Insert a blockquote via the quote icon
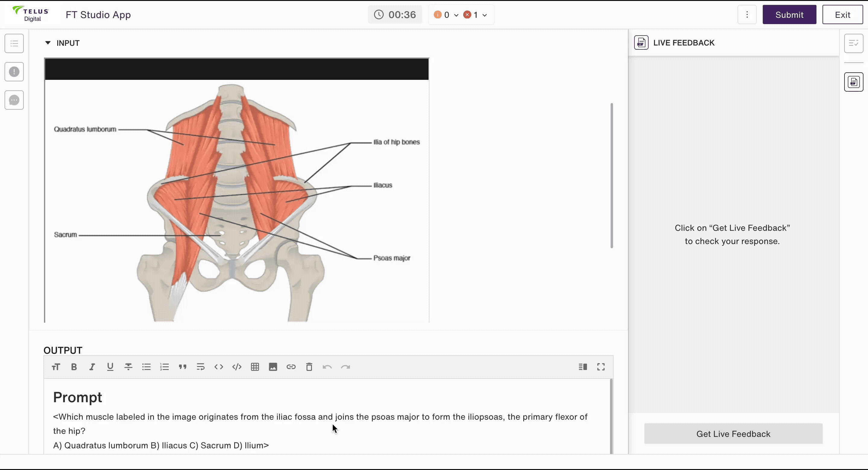 (x=182, y=367)
